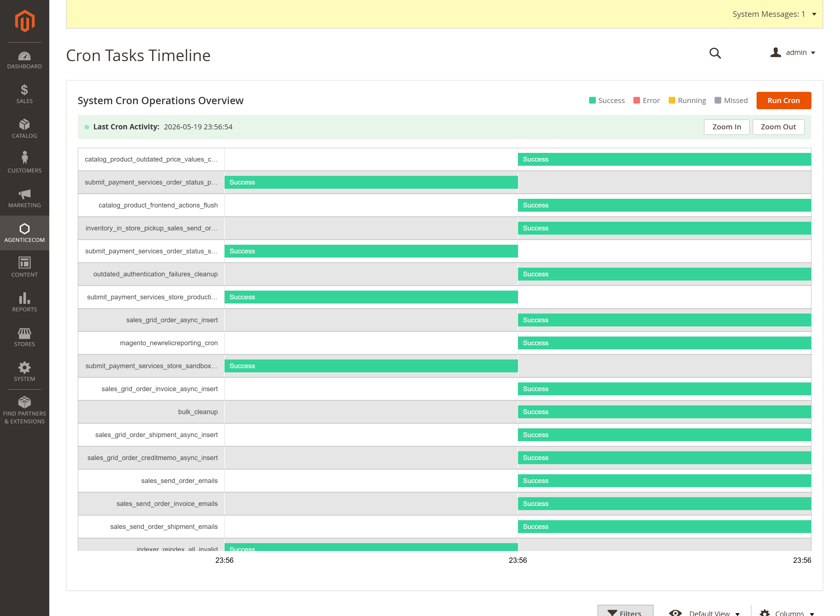The height and width of the screenshot is (616, 840).
Task: Click the sales_grid_order_invoice_async_insert row label
Action: tap(160, 389)
